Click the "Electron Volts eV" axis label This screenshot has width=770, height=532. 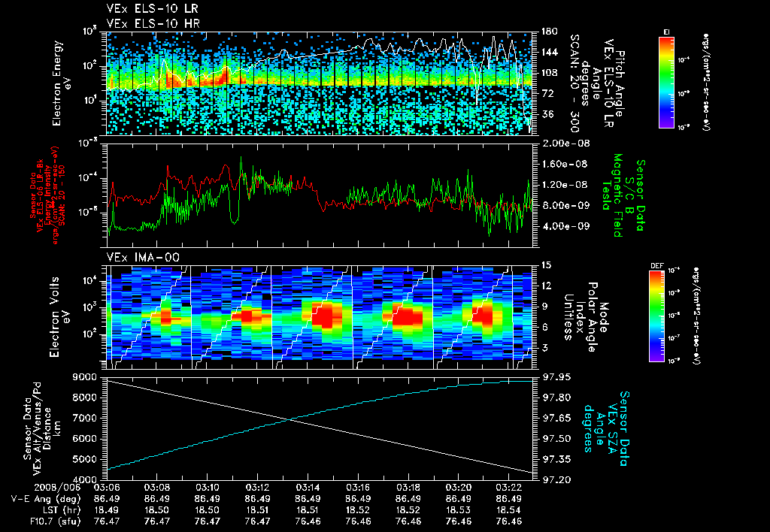click(x=59, y=317)
